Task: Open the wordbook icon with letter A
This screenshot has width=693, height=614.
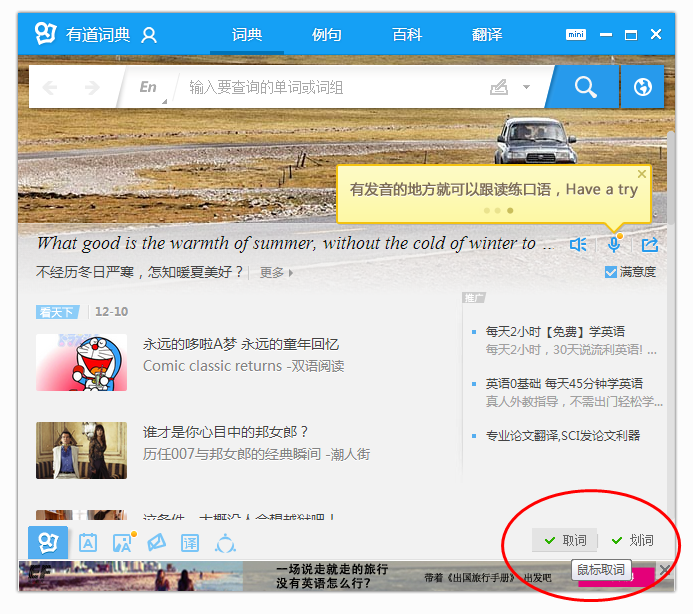Action: (88, 543)
